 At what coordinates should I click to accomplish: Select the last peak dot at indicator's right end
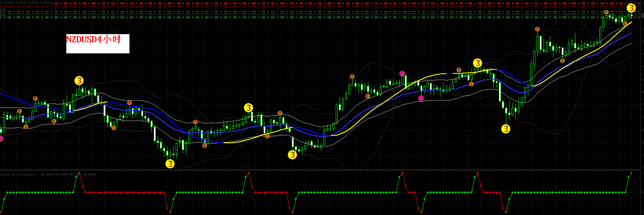(631, 173)
